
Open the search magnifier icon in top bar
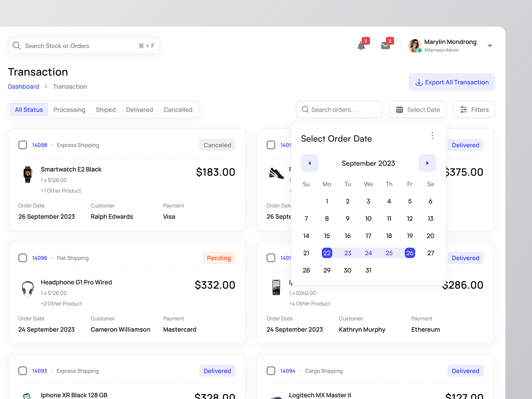(16, 46)
